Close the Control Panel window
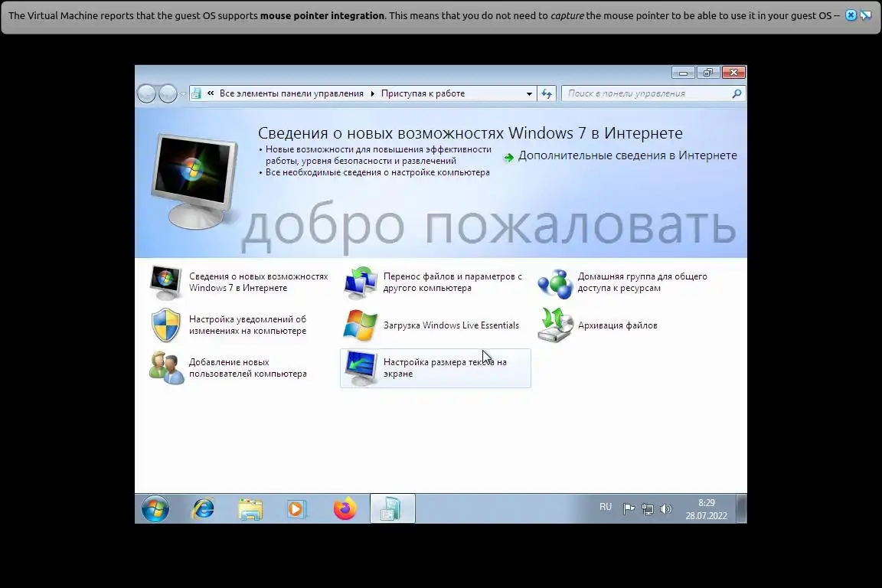Screen dimensions: 882x588 733,73
